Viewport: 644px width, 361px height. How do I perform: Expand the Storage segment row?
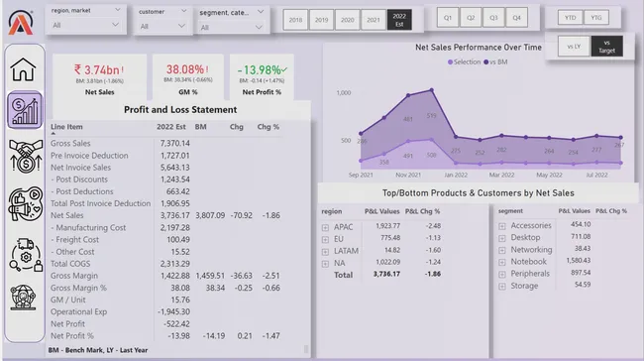click(502, 287)
